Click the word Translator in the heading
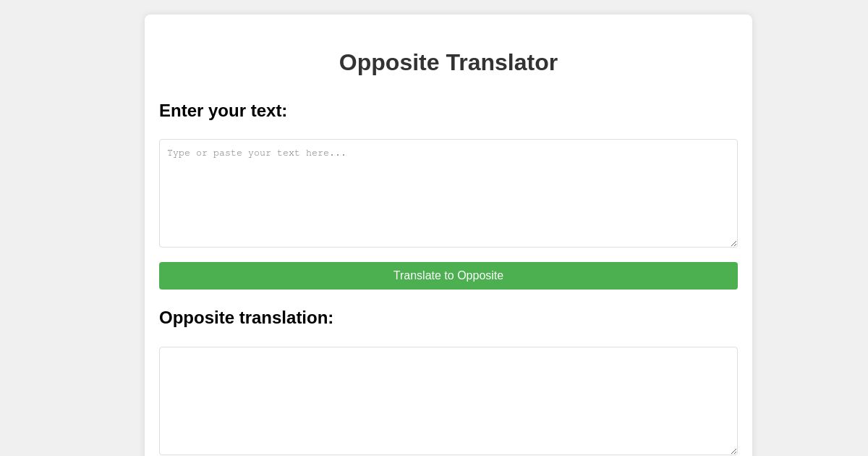Screen dimensions: 868x456 pyautogui.click(x=504, y=62)
